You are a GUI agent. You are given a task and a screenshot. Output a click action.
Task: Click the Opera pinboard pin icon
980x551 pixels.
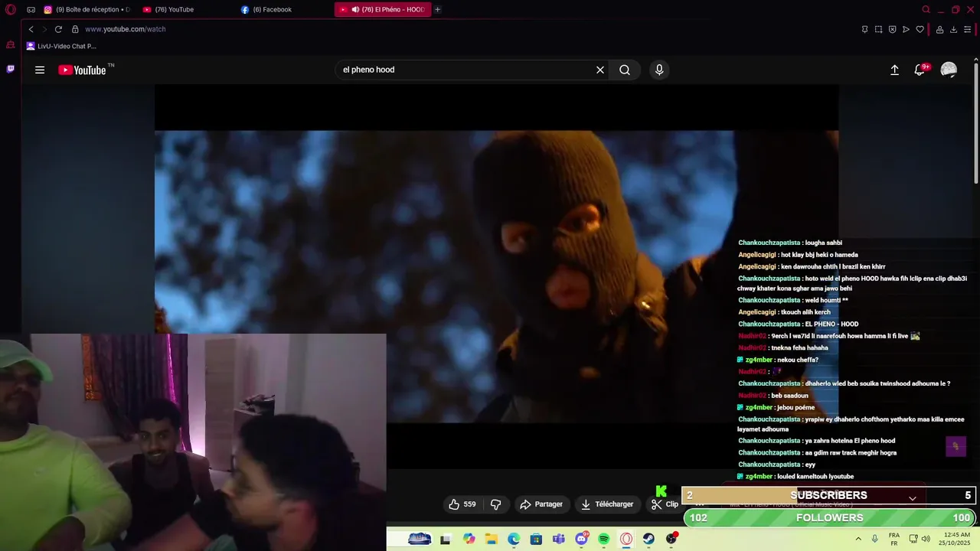point(864,29)
